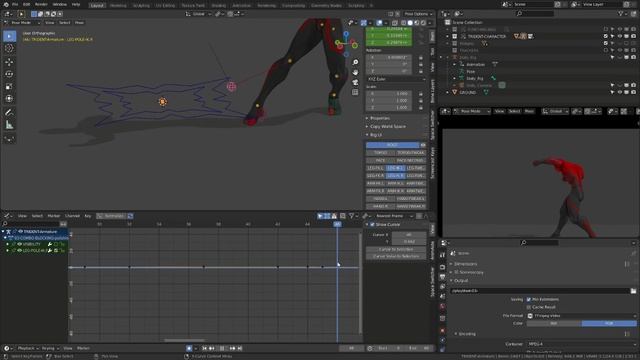Toggle Only Show Selected in graph editor
This screenshot has width=640, height=360.
pyautogui.click(x=320, y=216)
